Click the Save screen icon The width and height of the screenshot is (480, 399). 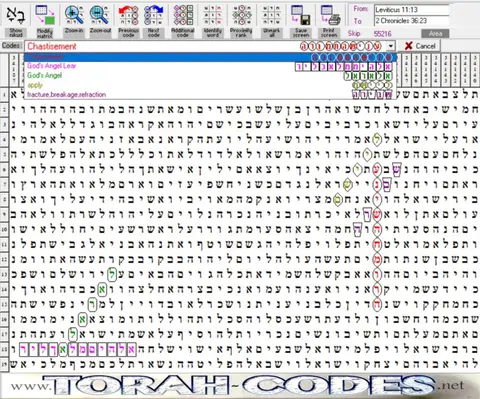(300, 15)
